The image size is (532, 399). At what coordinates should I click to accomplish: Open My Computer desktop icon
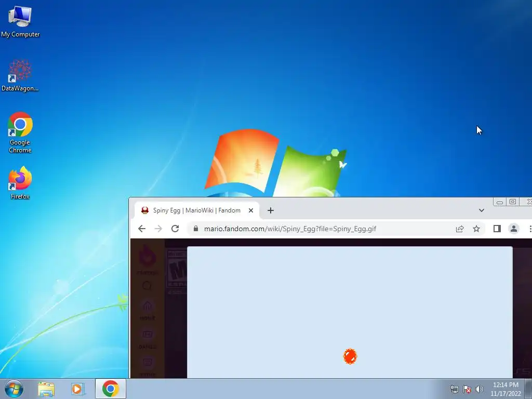(20, 21)
